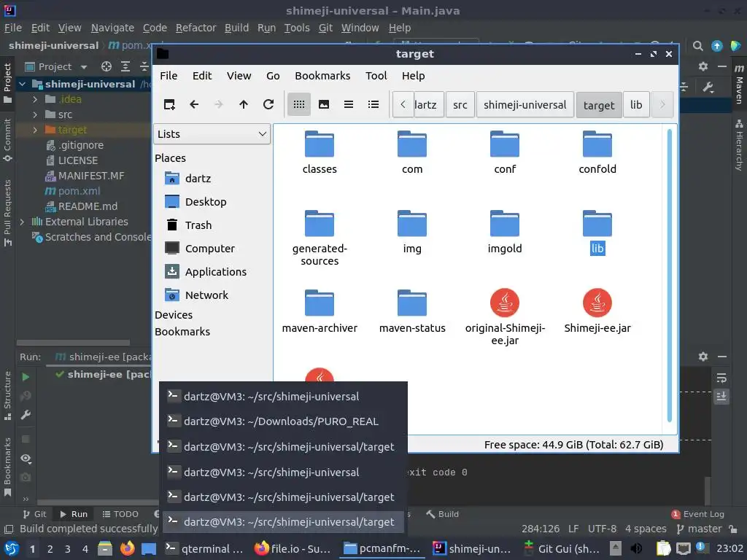Open the TODO tool window tab

tap(120, 514)
